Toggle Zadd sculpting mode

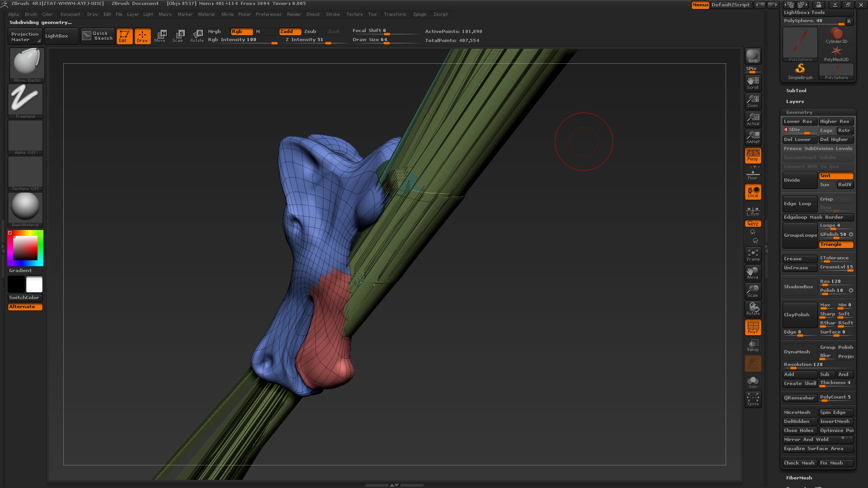click(290, 32)
